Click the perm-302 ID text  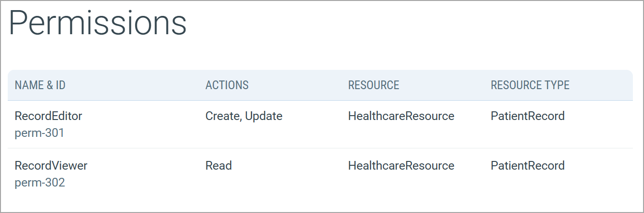point(40,183)
